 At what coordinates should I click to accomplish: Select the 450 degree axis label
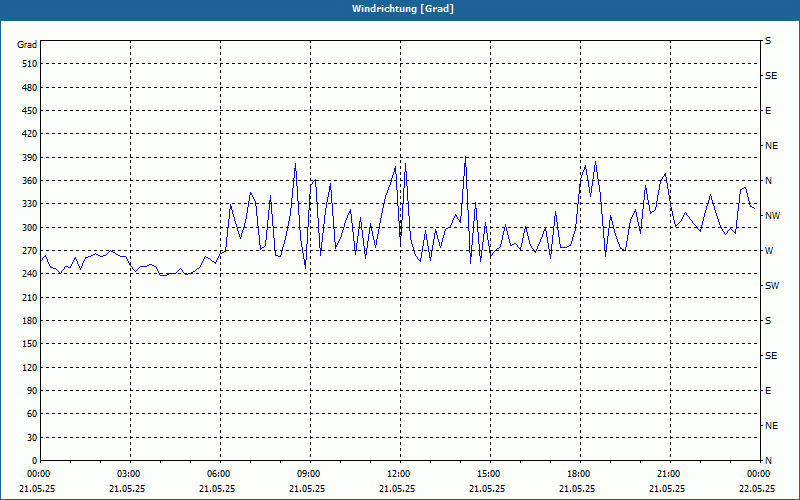click(x=30, y=111)
